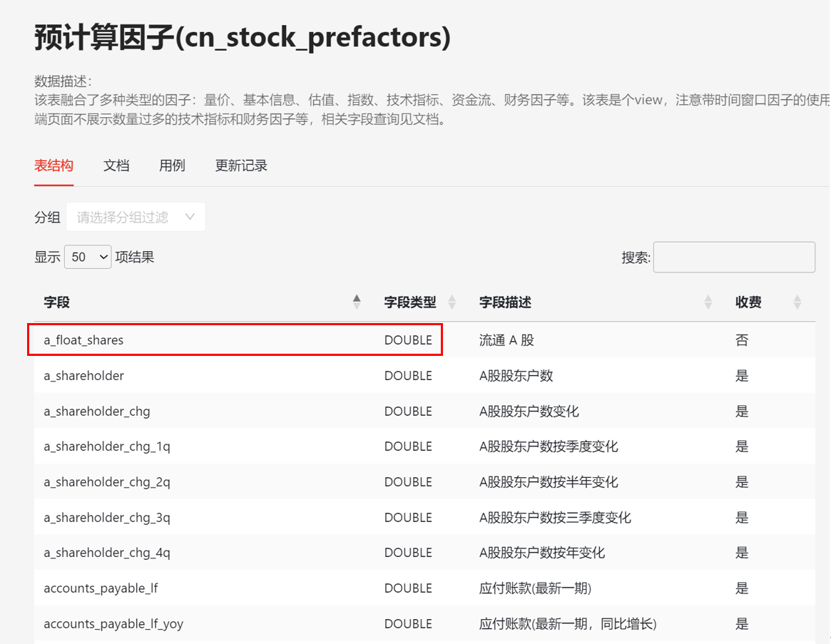Click a_shareholder_chg_1q field cell
This screenshot has height=644, width=831.
point(107,446)
